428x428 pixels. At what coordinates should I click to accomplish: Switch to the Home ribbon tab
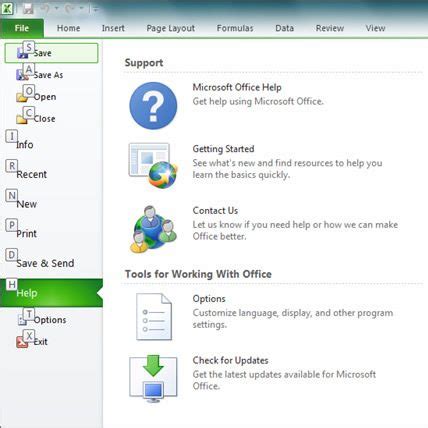pos(68,28)
